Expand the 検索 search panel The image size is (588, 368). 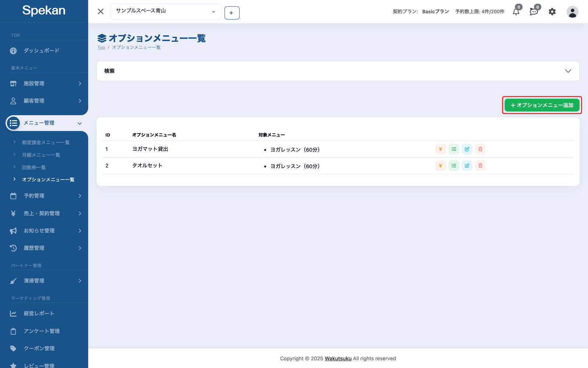coord(338,71)
